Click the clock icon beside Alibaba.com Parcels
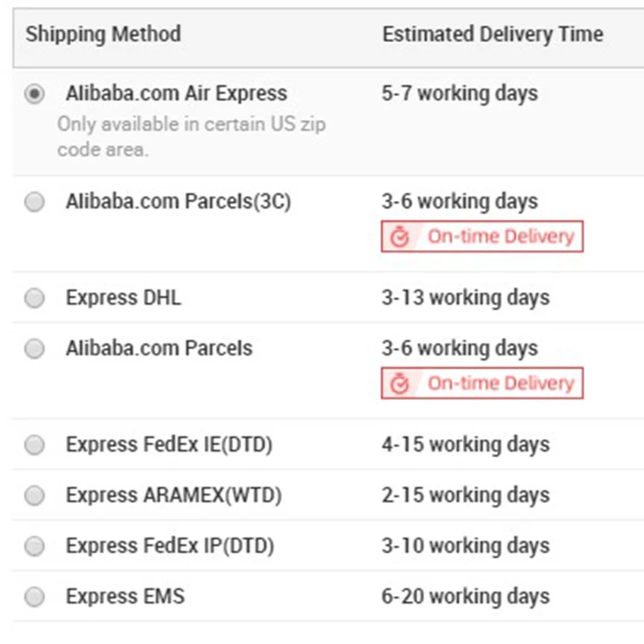 [x=399, y=384]
